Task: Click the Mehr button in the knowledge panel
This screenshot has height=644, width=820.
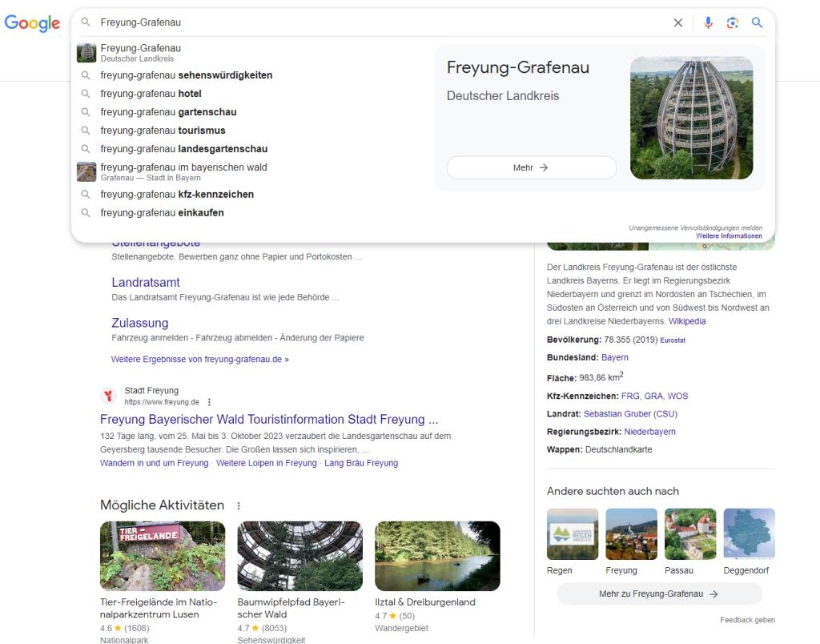Action: [530, 167]
